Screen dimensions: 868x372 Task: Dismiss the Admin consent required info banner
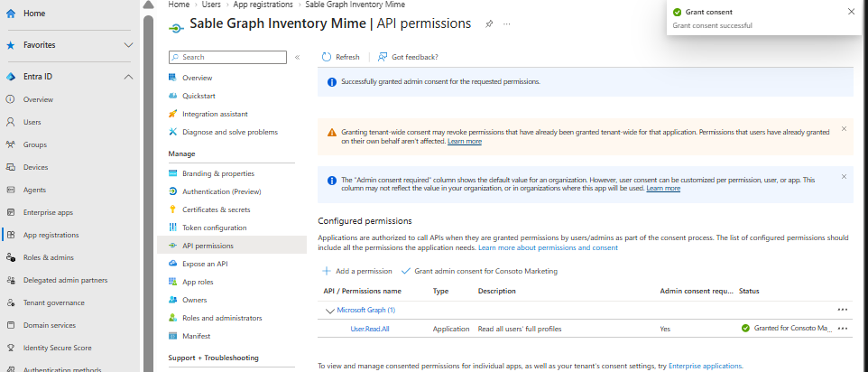point(844,177)
